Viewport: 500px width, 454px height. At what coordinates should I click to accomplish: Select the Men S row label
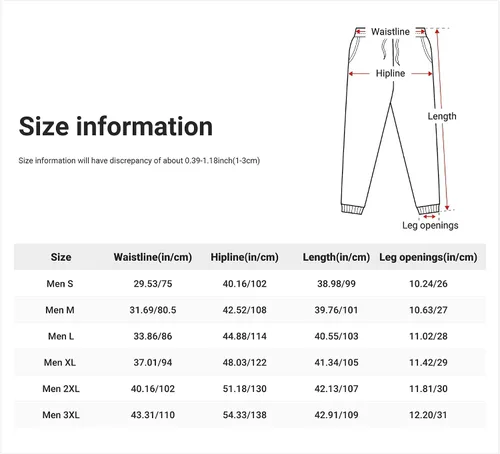click(x=60, y=284)
